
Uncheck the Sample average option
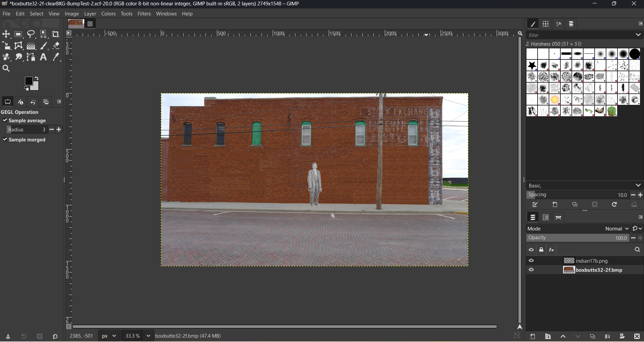(x=5, y=120)
